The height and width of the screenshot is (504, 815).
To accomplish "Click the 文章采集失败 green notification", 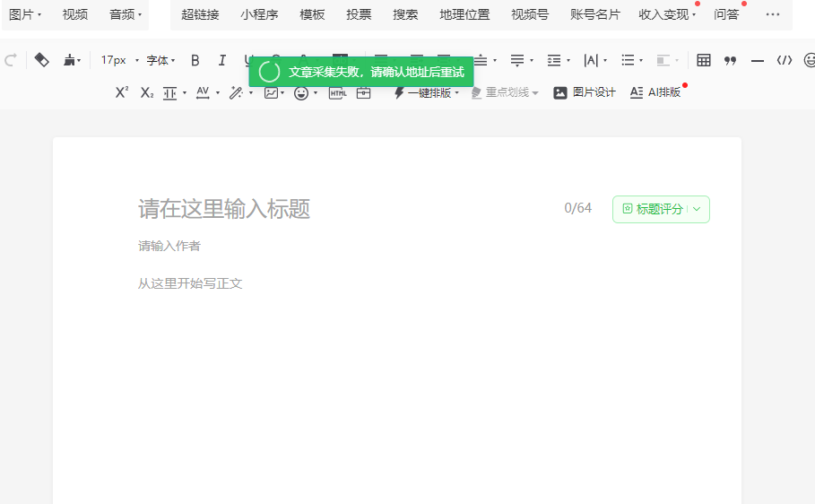I will click(x=361, y=72).
